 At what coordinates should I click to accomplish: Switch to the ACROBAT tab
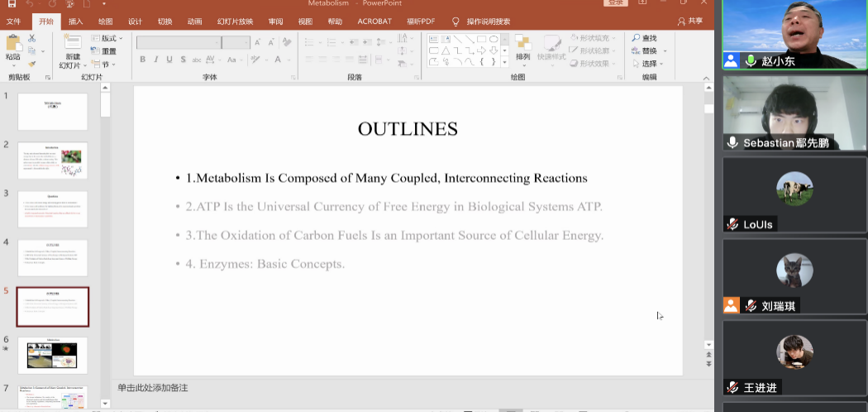pyautogui.click(x=374, y=22)
